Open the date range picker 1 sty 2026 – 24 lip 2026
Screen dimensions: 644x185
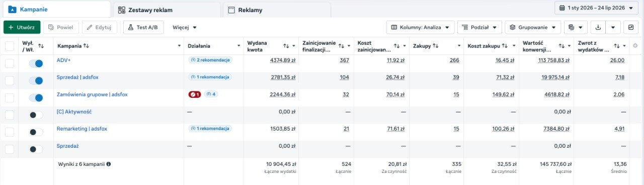click(x=597, y=8)
